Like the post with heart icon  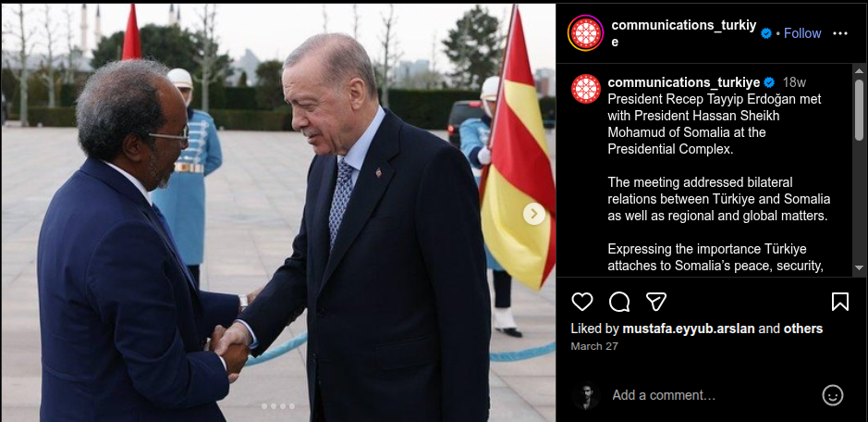pyautogui.click(x=581, y=302)
